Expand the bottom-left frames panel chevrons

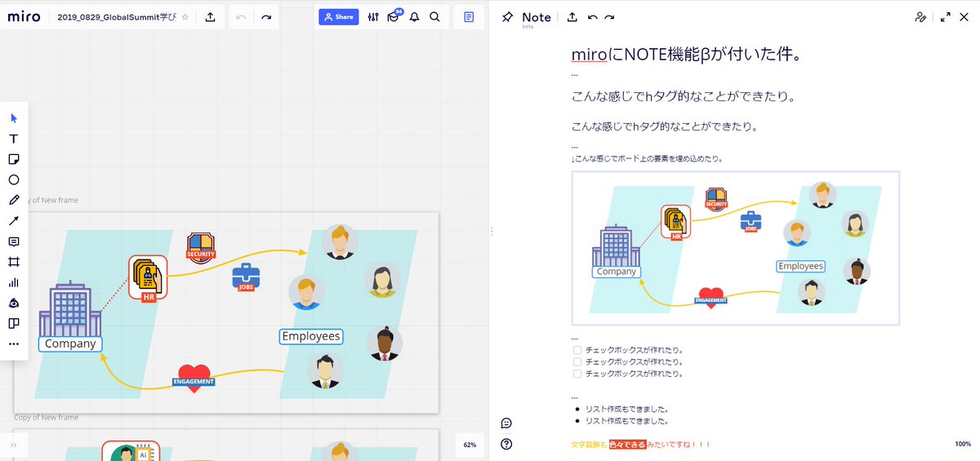14,445
